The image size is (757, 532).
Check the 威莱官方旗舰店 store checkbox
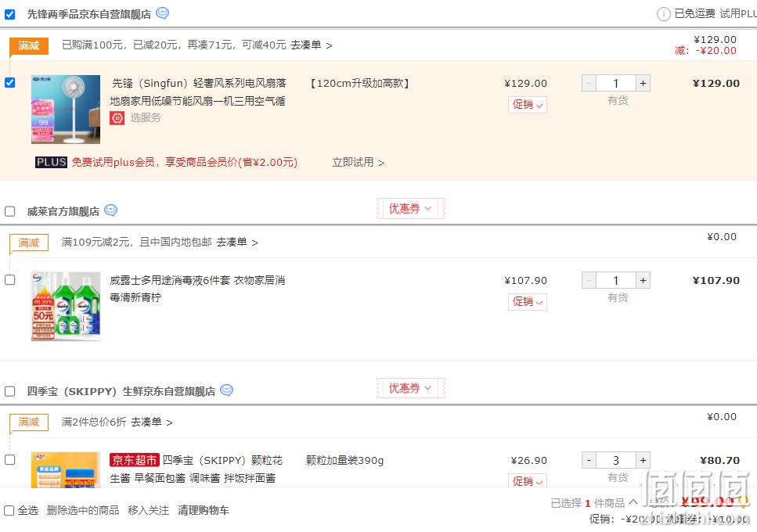point(9,211)
